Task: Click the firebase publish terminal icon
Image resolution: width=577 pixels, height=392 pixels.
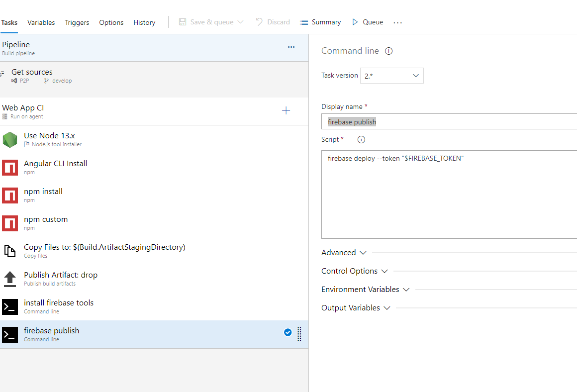Action: tap(10, 335)
